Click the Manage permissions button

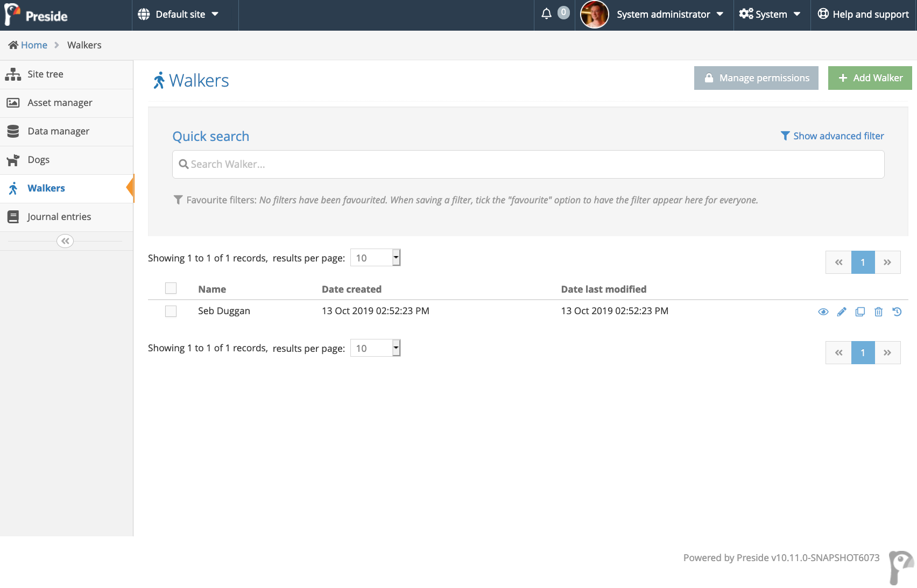(x=756, y=78)
